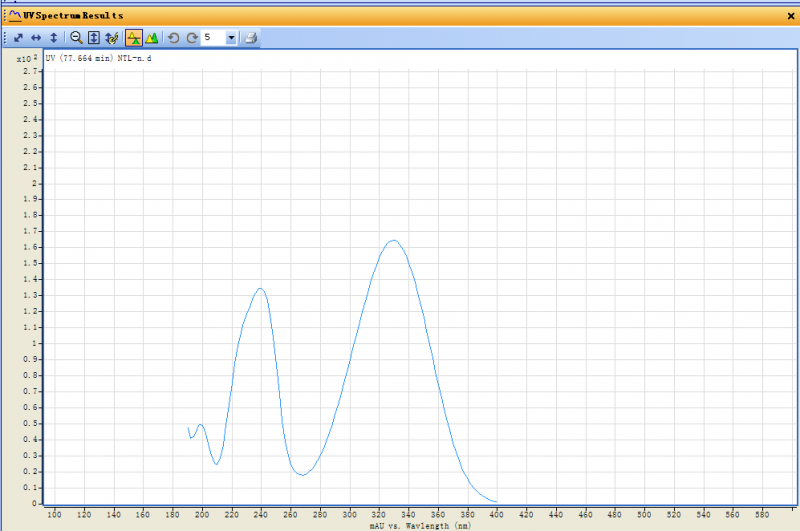This screenshot has width=800, height=531.
Task: Switch to overlaid mode spectra icon
Action: click(152, 38)
